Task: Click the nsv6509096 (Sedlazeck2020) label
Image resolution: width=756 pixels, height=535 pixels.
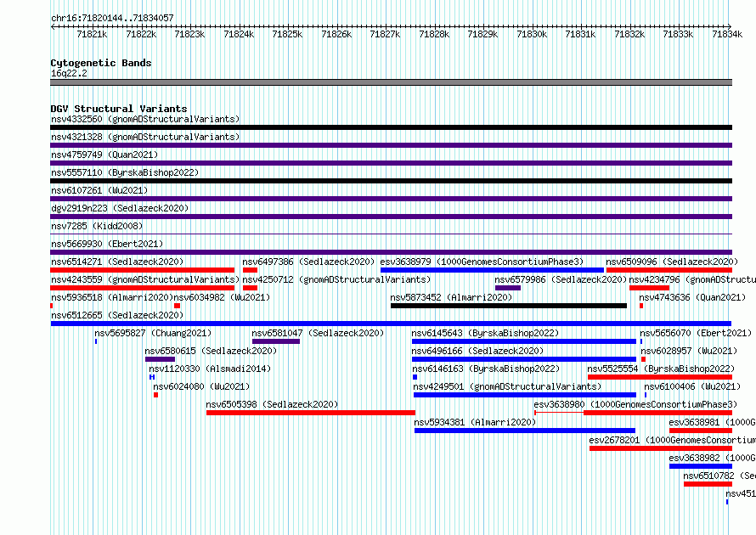Action: (x=672, y=262)
